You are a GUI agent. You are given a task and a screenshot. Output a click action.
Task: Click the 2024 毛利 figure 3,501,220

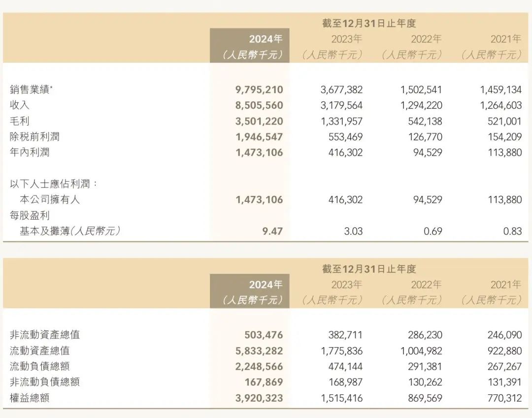(x=260, y=121)
